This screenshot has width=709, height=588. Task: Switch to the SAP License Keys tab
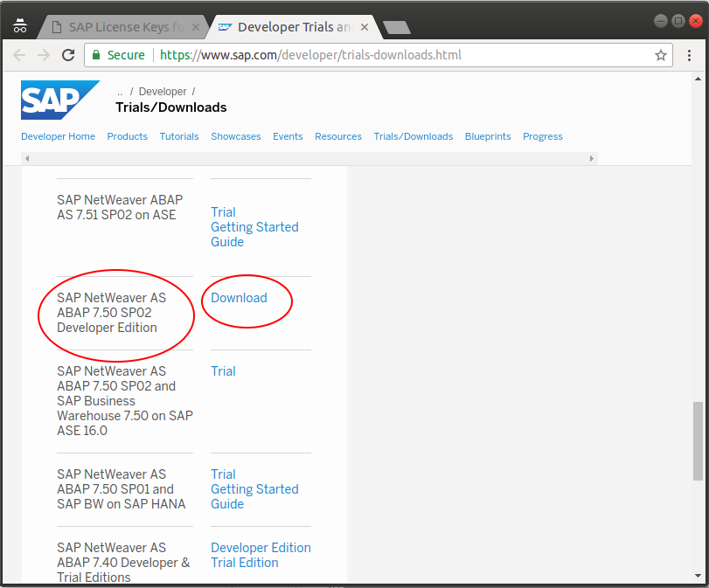[x=123, y=27]
